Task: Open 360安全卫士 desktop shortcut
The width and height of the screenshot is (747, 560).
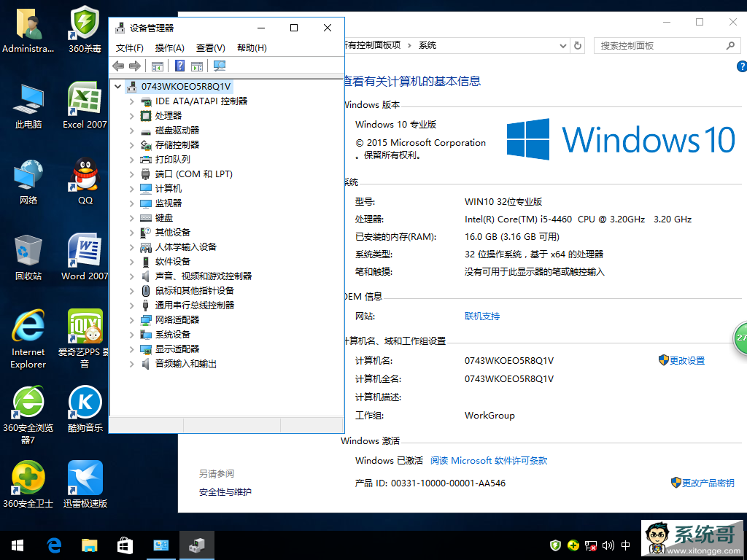Action: click(x=28, y=484)
